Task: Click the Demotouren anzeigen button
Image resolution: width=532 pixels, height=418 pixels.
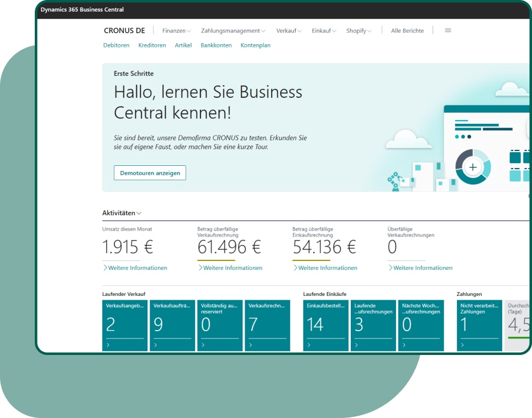Action: point(149,173)
